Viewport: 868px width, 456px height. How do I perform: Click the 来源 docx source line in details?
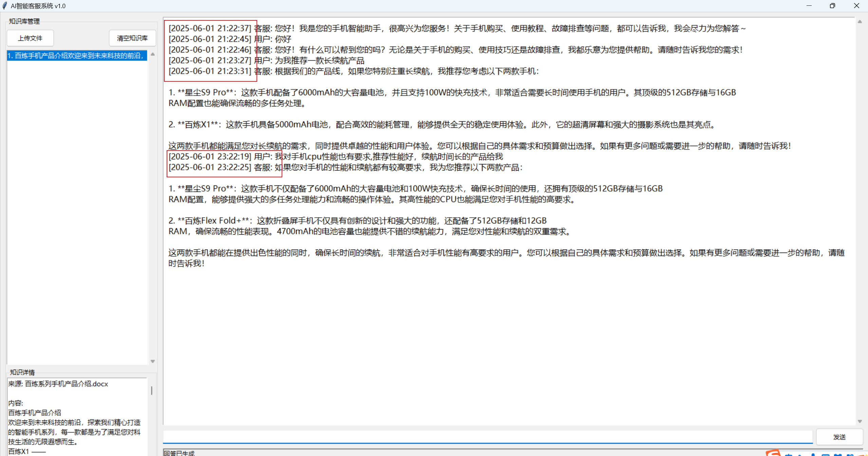coord(58,384)
